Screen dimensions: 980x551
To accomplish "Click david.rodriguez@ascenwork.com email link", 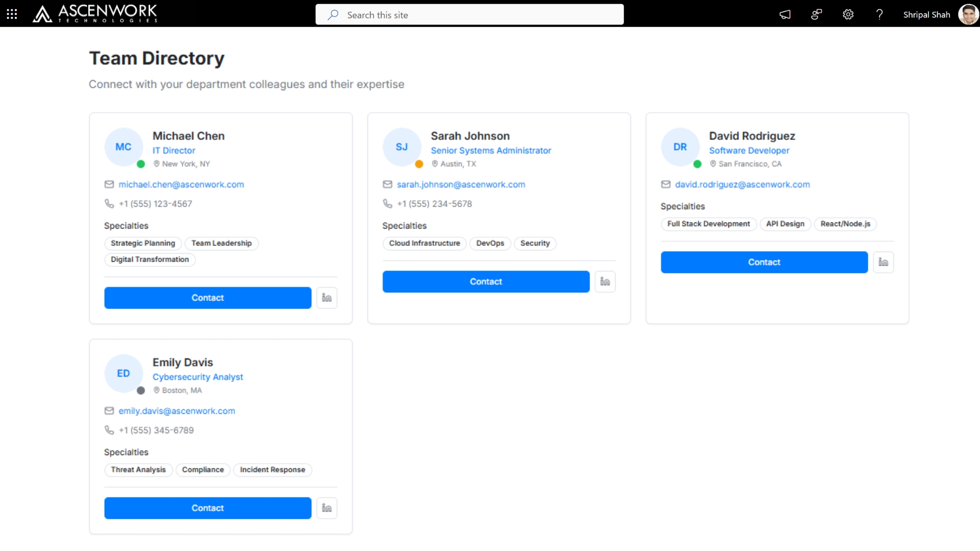I will tap(742, 185).
